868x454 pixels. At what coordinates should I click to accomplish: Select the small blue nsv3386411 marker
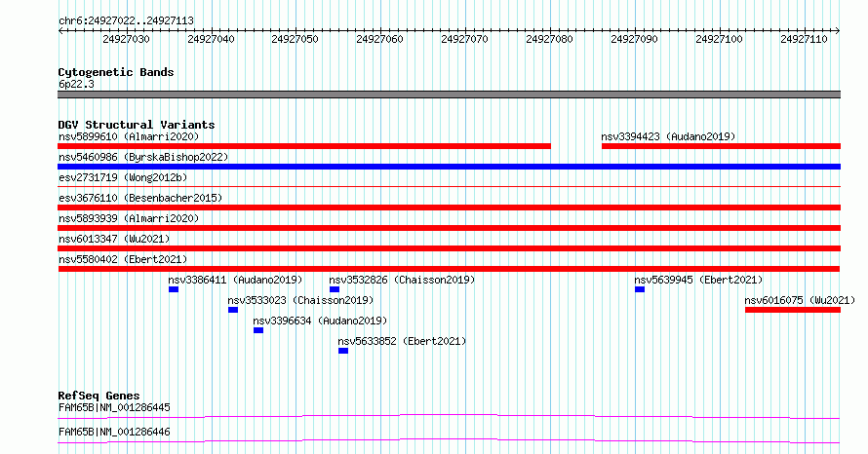point(174,289)
